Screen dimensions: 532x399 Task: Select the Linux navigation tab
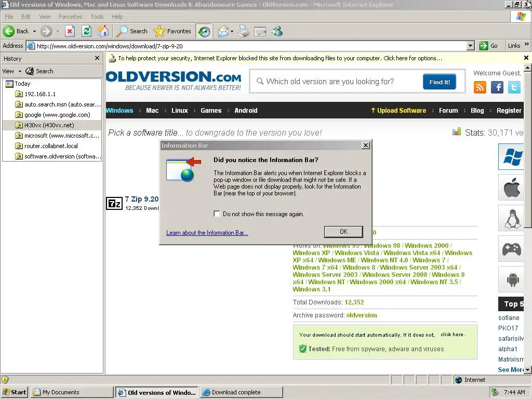[x=179, y=111]
